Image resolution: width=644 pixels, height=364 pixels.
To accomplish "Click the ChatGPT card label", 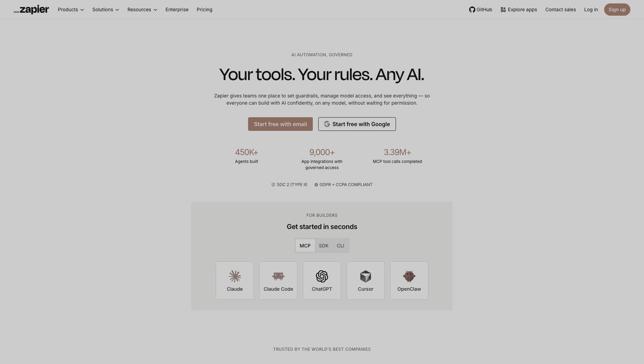I will point(322,289).
